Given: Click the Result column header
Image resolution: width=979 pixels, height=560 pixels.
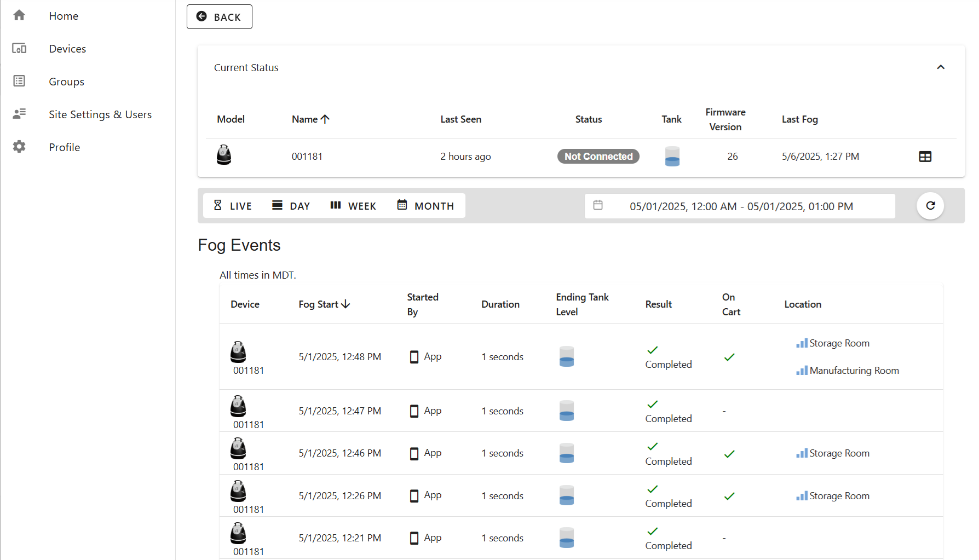Looking at the screenshot, I should tap(658, 304).
